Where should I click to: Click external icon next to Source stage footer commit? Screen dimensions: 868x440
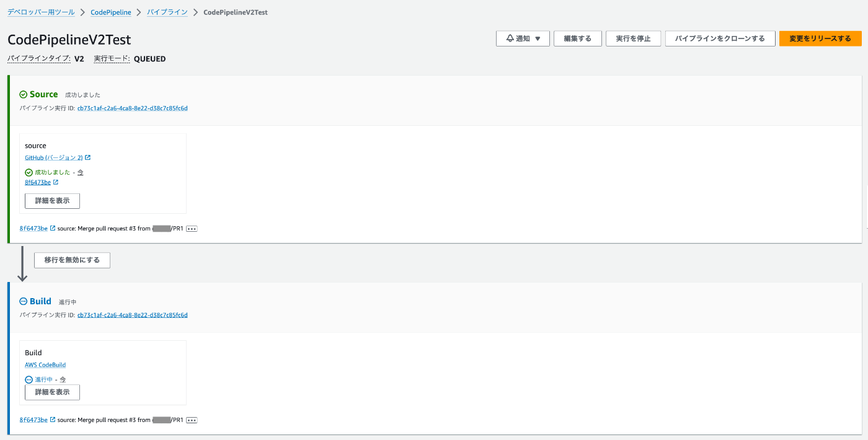[53, 228]
